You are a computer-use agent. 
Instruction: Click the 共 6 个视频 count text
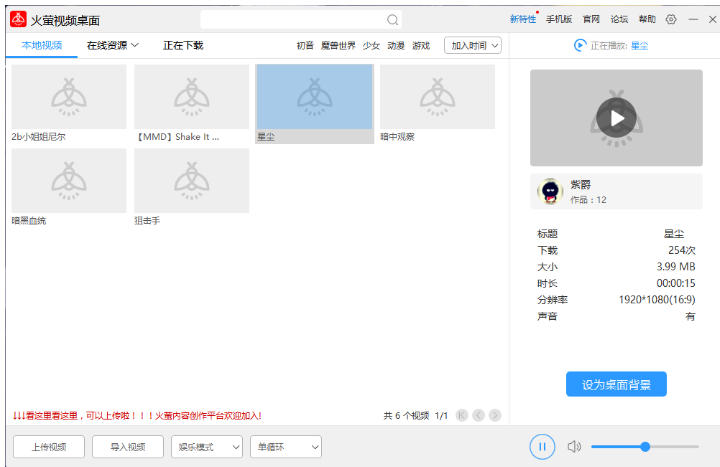tap(406, 416)
